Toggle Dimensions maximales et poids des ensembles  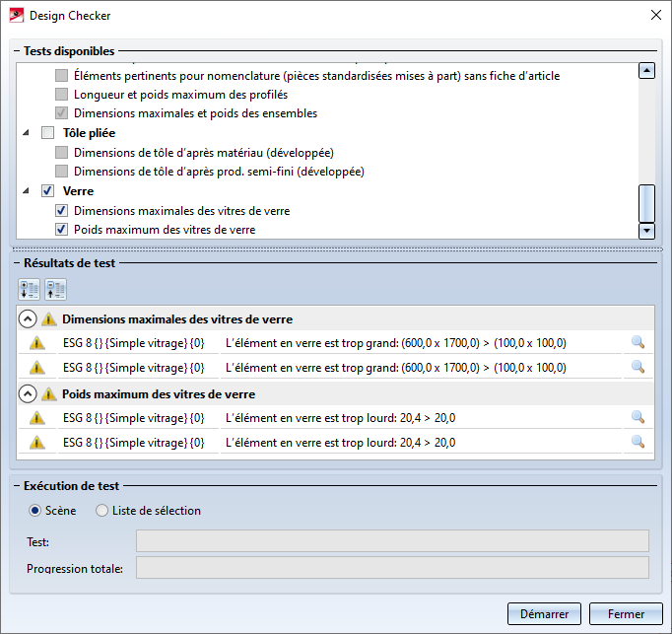(61, 113)
